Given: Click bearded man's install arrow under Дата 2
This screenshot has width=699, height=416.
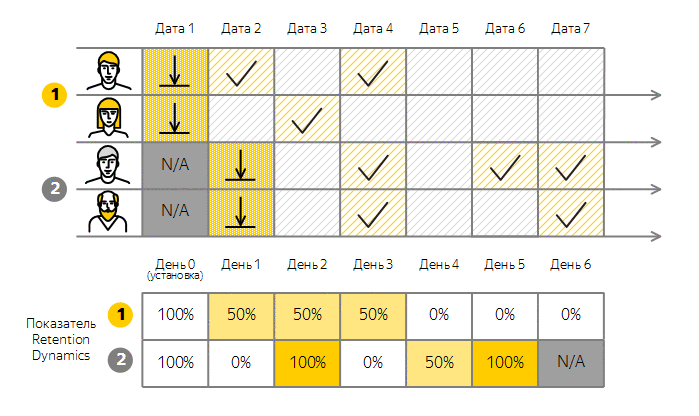Looking at the screenshot, I should click(241, 213).
